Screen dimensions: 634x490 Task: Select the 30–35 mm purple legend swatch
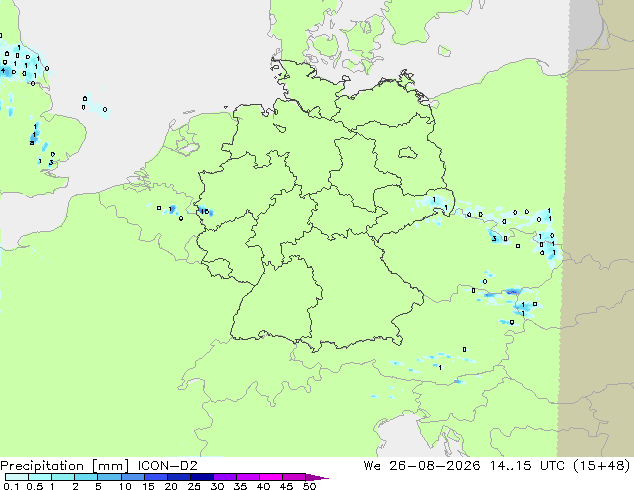pos(224,477)
